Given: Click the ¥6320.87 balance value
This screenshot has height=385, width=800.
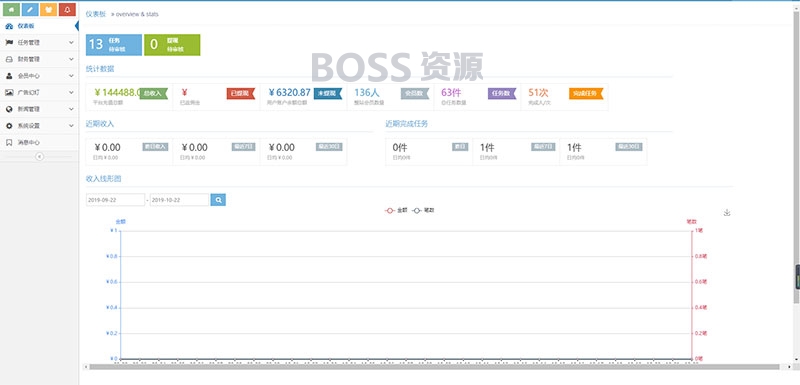Looking at the screenshot, I should point(289,92).
